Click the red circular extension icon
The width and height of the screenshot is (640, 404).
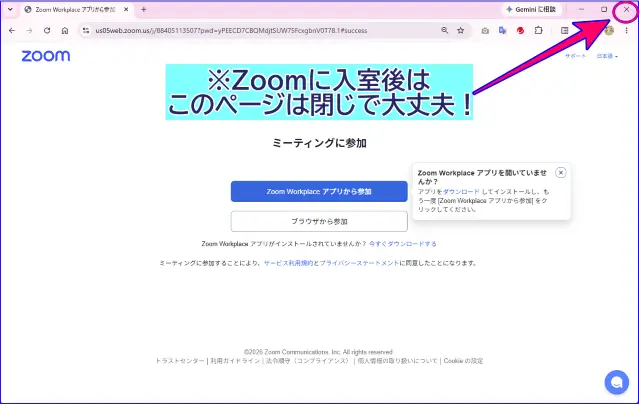coord(520,31)
